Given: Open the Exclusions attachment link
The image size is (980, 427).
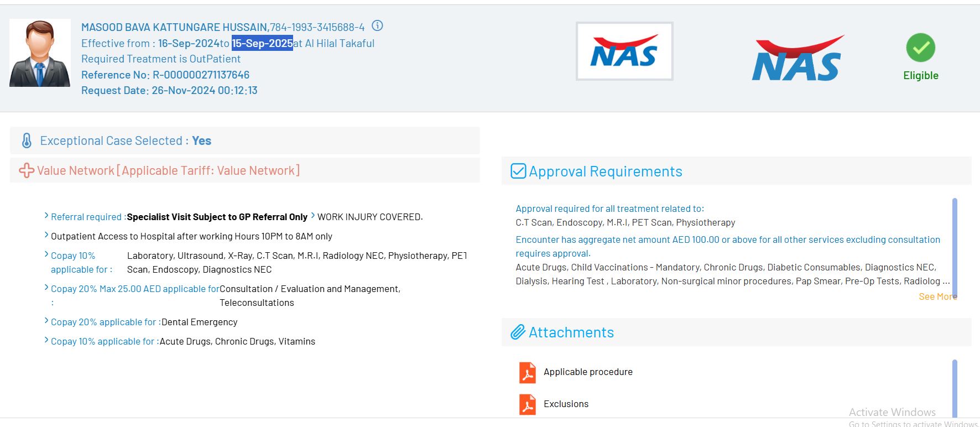Looking at the screenshot, I should (566, 404).
